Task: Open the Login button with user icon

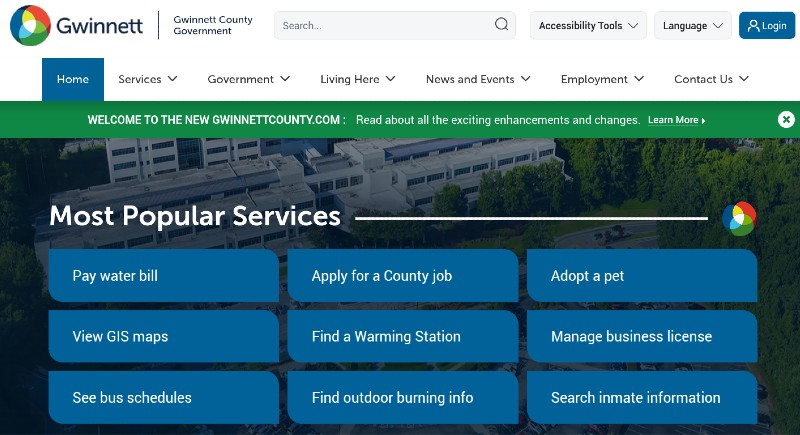Action: 766,26
